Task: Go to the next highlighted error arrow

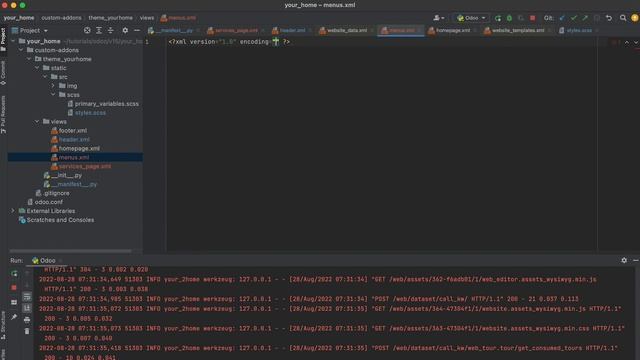Action: coord(636,42)
